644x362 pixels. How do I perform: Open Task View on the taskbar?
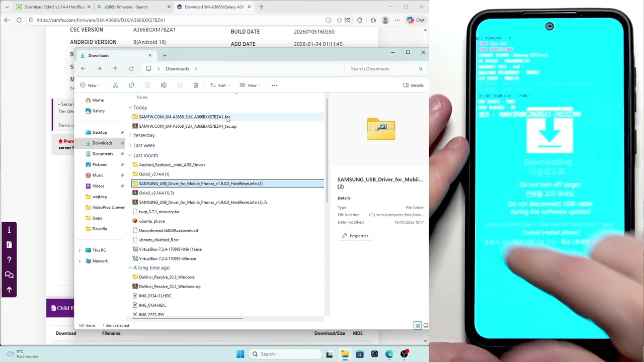pyautogui.click(x=330, y=354)
